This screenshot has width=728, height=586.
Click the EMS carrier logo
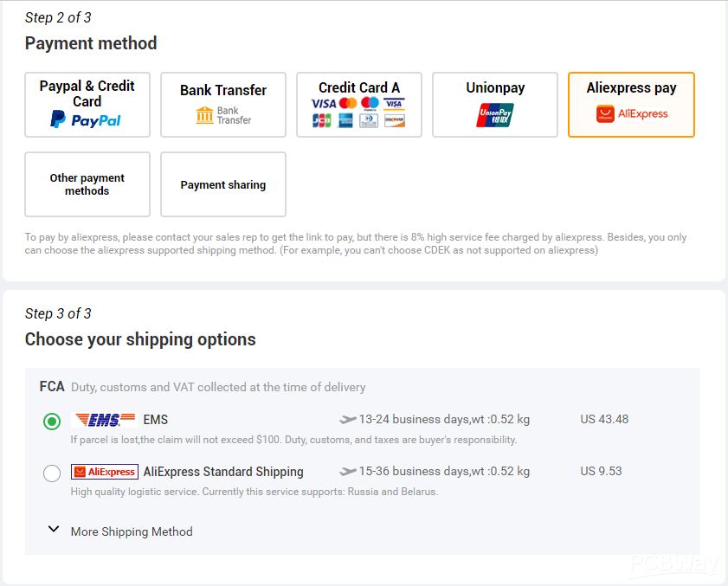coord(105,420)
